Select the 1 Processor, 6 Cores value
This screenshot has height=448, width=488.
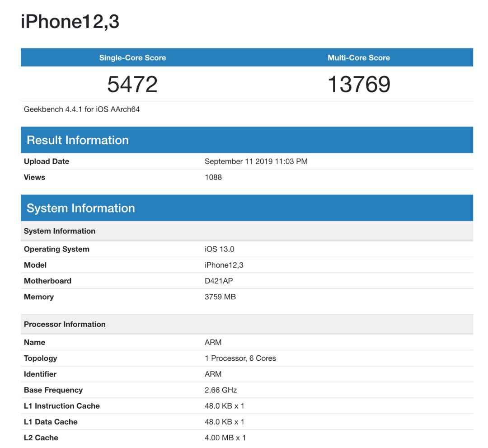(x=240, y=358)
